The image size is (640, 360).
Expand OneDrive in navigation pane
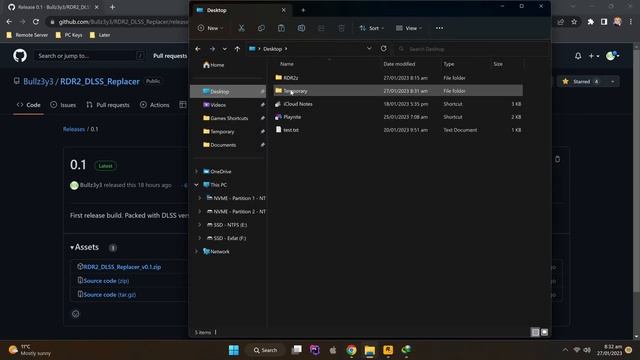click(196, 171)
